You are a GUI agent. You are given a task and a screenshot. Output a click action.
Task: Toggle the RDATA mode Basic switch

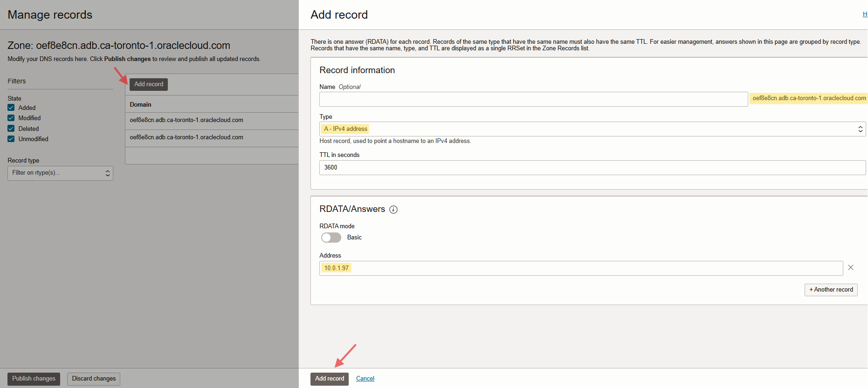click(331, 238)
